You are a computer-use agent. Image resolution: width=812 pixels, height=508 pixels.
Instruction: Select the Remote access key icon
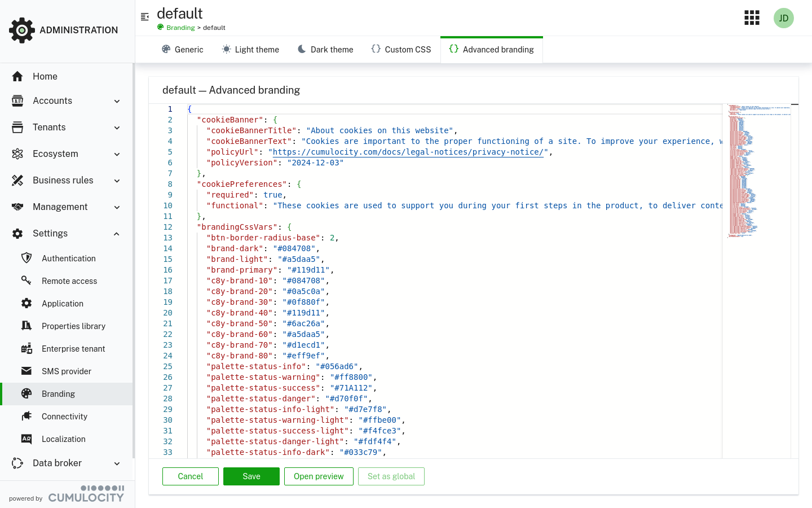tap(27, 281)
